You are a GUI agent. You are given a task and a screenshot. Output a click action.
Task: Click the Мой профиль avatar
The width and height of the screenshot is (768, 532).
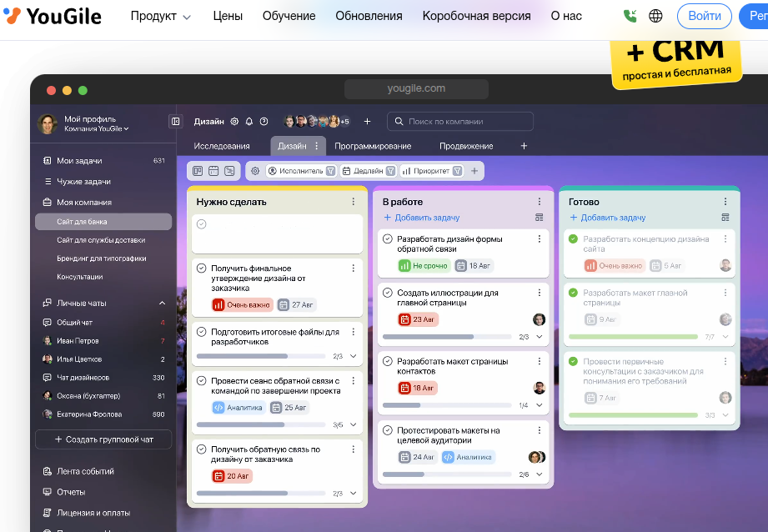(48, 124)
